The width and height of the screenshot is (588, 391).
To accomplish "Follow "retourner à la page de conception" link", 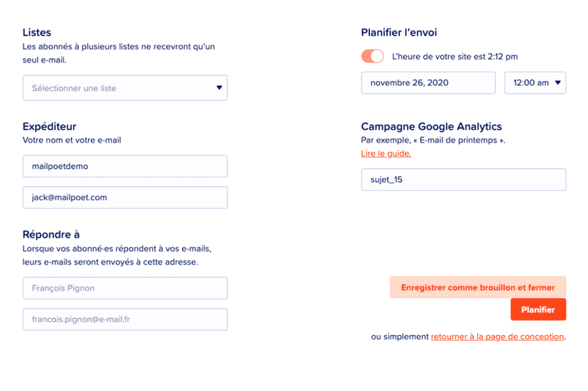I will coord(497,336).
